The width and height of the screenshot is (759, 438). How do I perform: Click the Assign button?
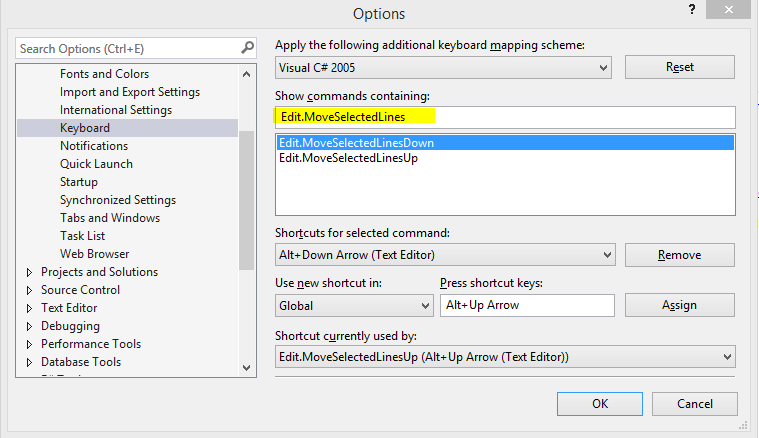(x=680, y=305)
